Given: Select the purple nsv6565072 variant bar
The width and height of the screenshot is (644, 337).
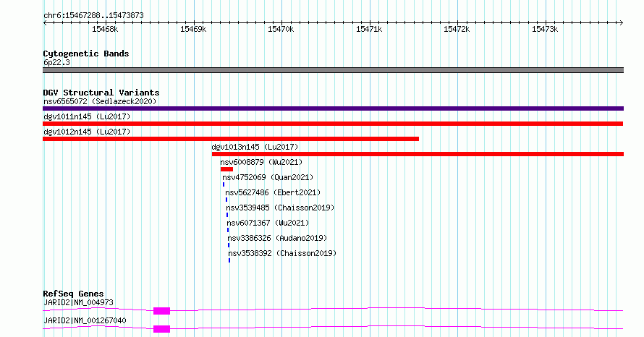Looking at the screenshot, I should click(x=333, y=108).
